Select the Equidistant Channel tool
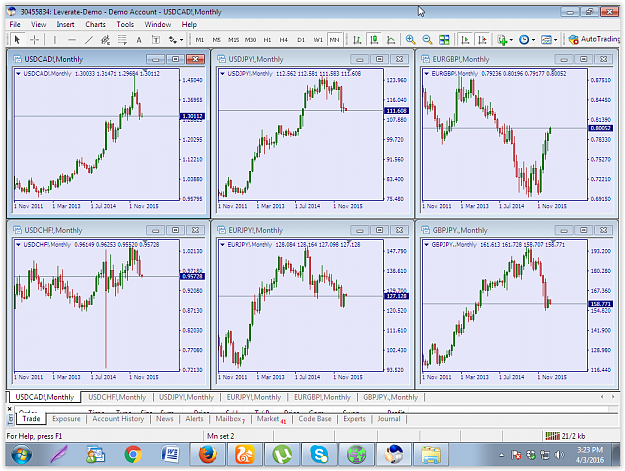625x471 pixels. [105, 39]
